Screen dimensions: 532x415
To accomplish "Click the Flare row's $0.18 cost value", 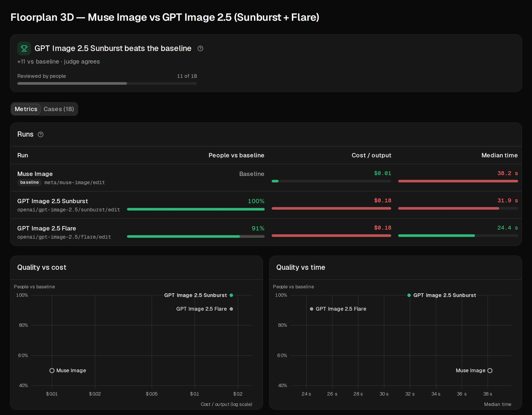I will (x=382, y=228).
